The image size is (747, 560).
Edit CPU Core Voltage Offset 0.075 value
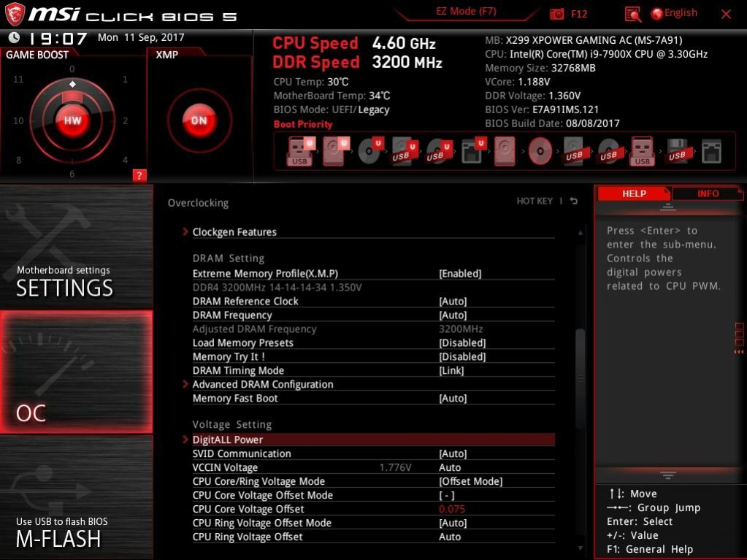451,509
